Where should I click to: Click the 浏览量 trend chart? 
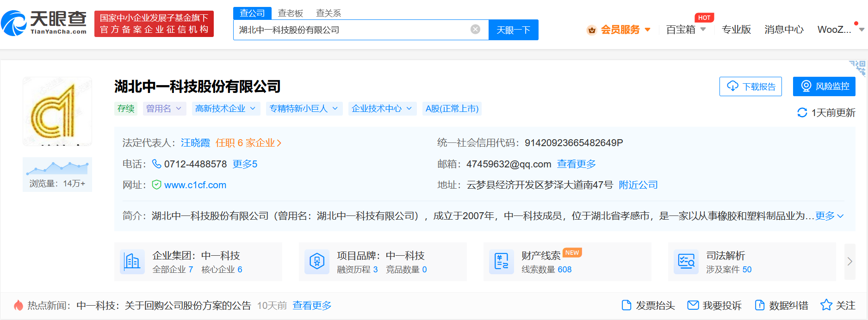pyautogui.click(x=57, y=167)
